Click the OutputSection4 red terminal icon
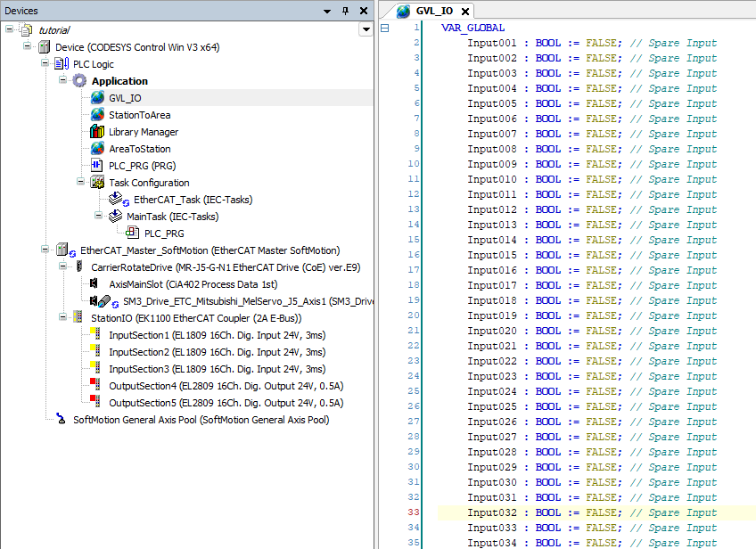Screen dimensions: 756x549 pos(95,385)
